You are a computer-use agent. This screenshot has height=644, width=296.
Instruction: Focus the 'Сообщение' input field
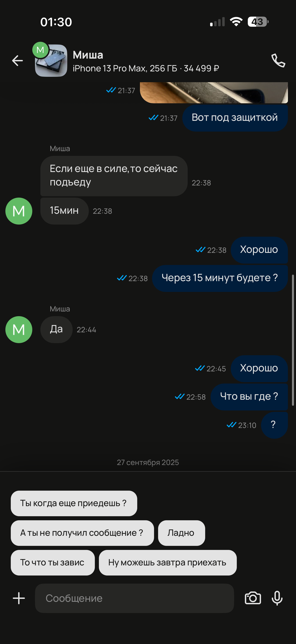[135, 598]
